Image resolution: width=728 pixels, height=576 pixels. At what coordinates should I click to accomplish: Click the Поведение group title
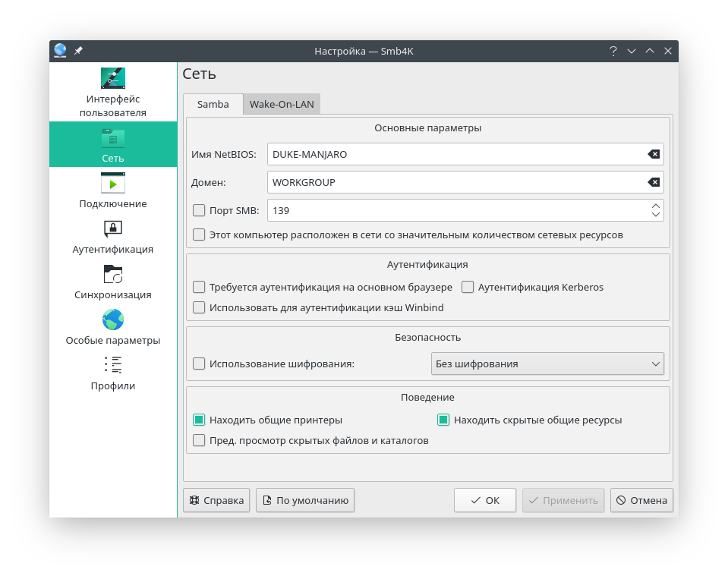coord(427,398)
